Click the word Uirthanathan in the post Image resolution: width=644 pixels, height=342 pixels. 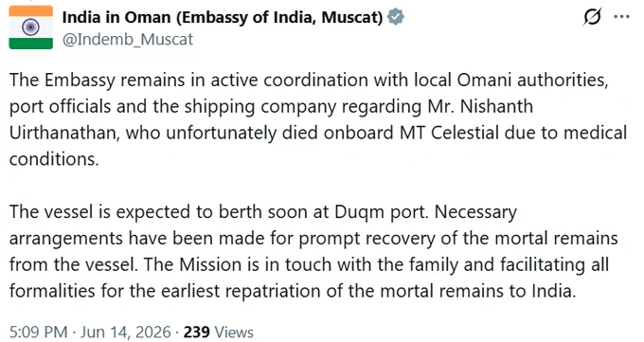(x=64, y=133)
